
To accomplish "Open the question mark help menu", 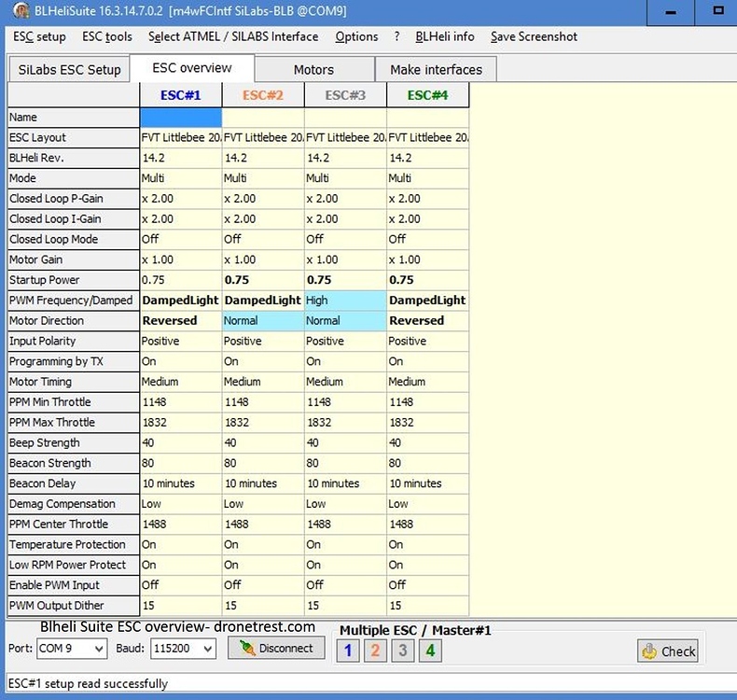I will pos(396,36).
